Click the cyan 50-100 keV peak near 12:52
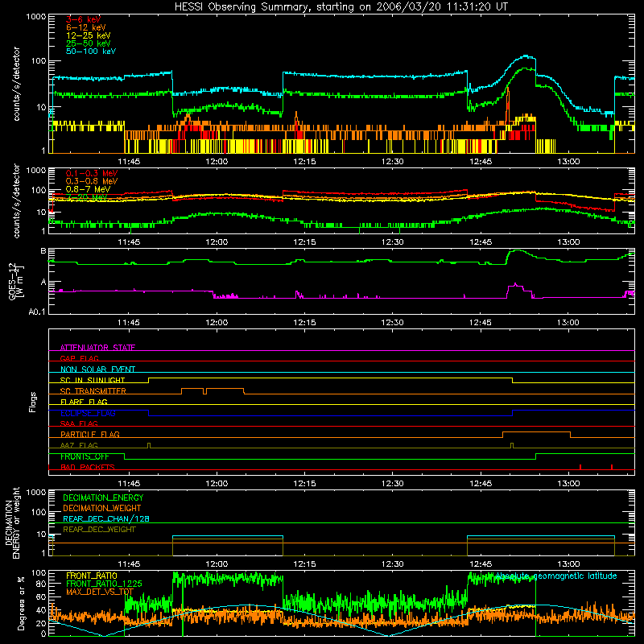 click(x=526, y=56)
